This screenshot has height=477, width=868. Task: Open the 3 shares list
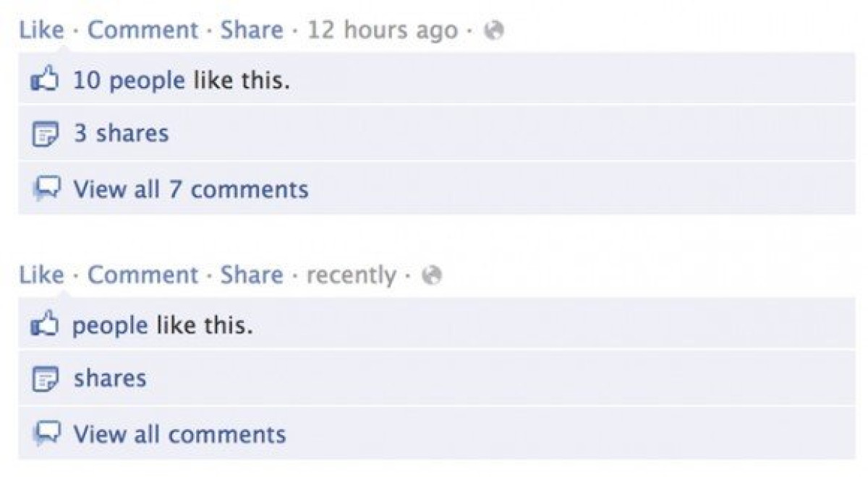121,133
